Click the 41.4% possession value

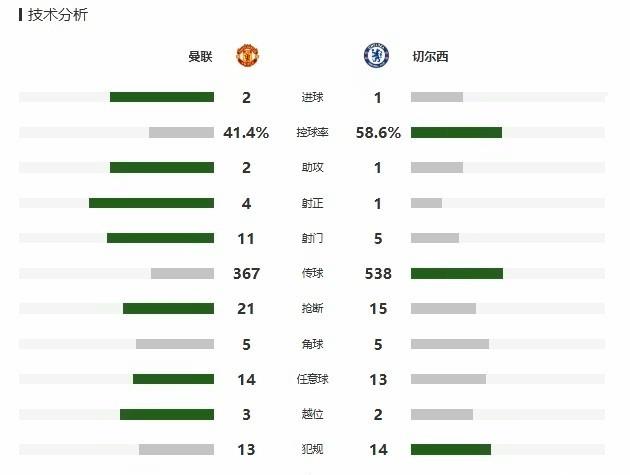pyautogui.click(x=246, y=133)
